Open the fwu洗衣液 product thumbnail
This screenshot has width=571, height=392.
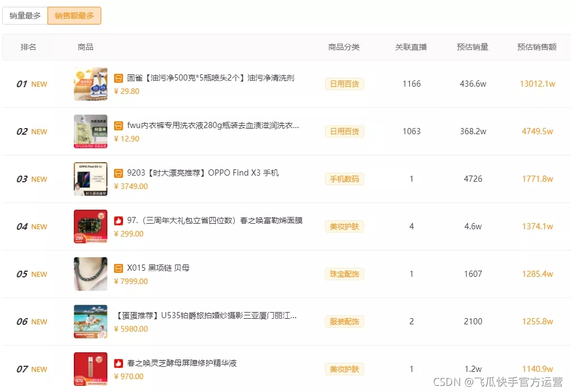point(91,131)
